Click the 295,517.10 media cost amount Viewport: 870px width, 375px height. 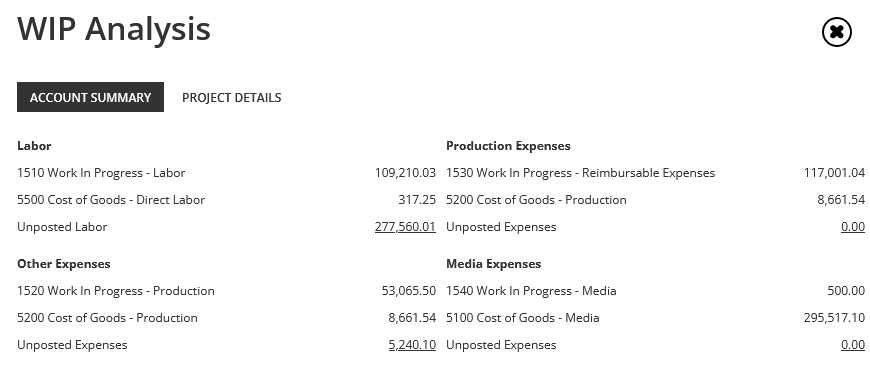(834, 318)
